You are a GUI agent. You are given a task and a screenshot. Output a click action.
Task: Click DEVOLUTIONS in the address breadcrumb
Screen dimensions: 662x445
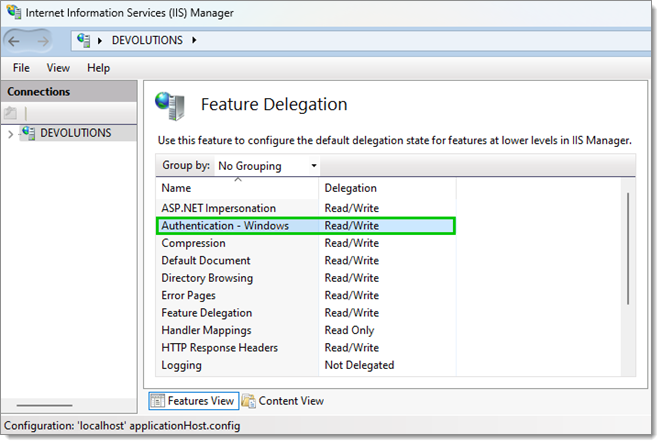point(147,40)
